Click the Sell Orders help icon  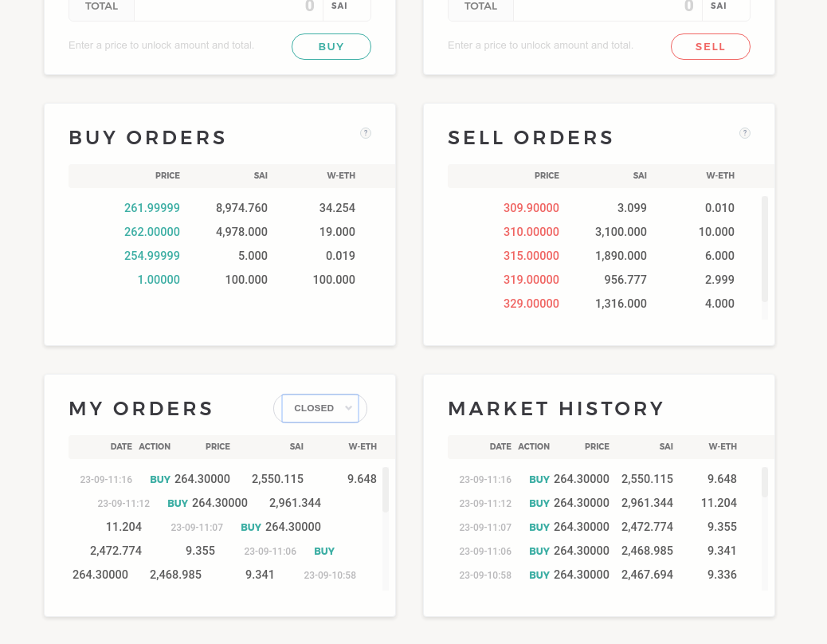click(745, 133)
